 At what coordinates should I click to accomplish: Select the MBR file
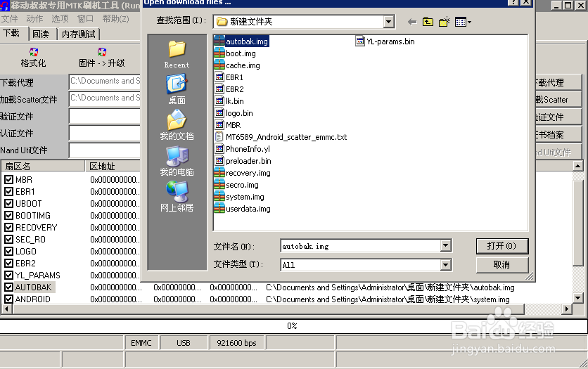click(228, 125)
